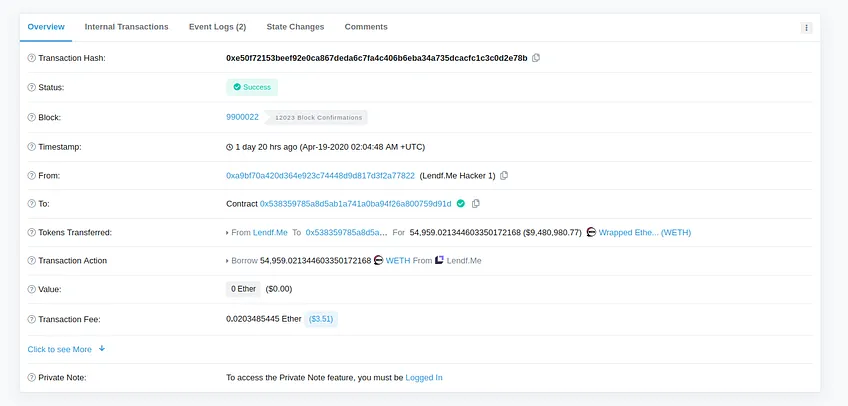Open the three-dot options menu

click(x=806, y=28)
